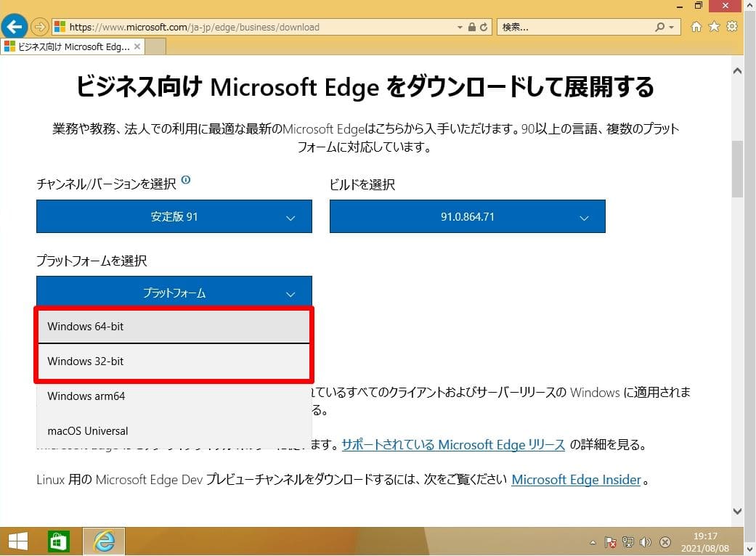Open the taskbar clock showing 19:17
The image size is (756, 556).
[x=705, y=542]
